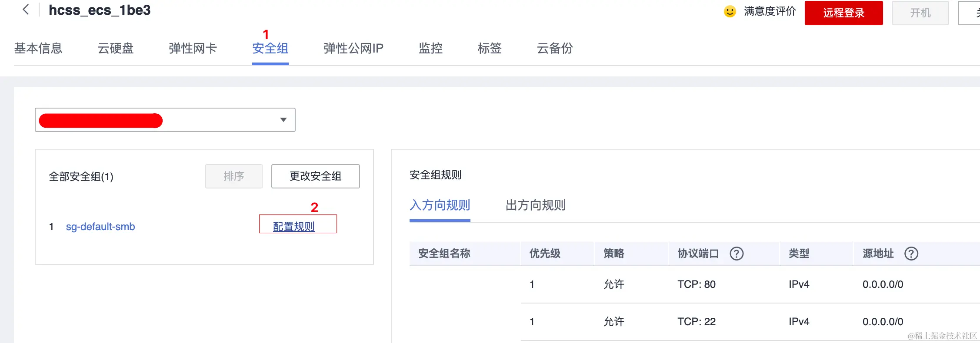
Task: Click the 满意度评价 text link
Action: point(770,11)
